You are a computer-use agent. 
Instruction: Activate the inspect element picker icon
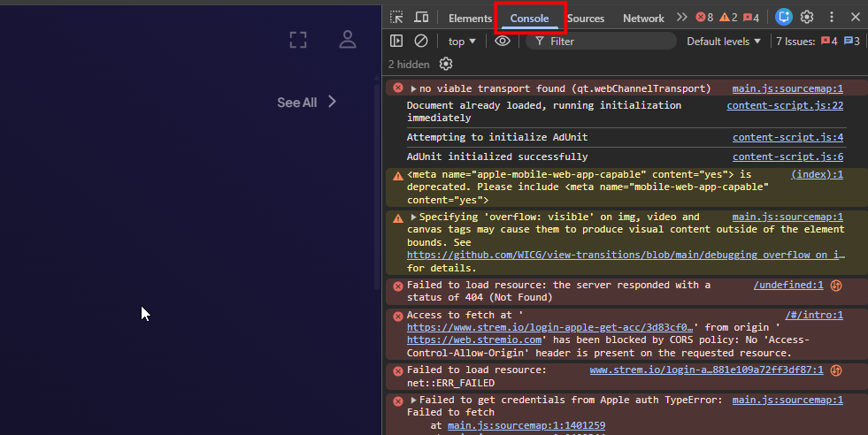coord(396,18)
